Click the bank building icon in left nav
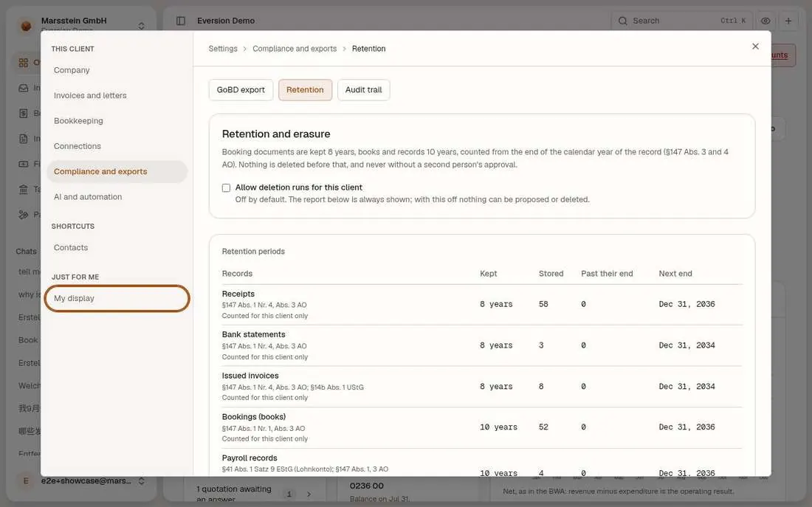Screen dimensions: 812x507 click(24, 190)
